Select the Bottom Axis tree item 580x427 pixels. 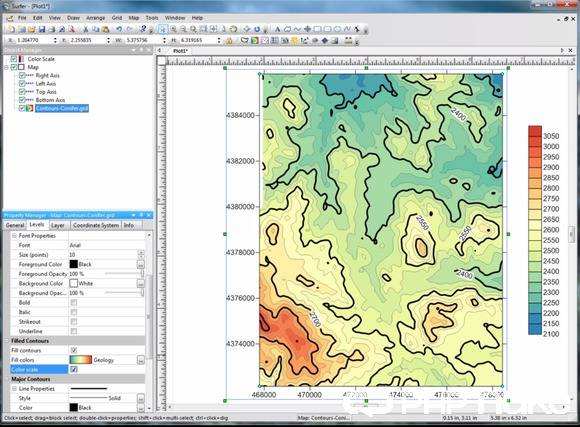[50, 100]
